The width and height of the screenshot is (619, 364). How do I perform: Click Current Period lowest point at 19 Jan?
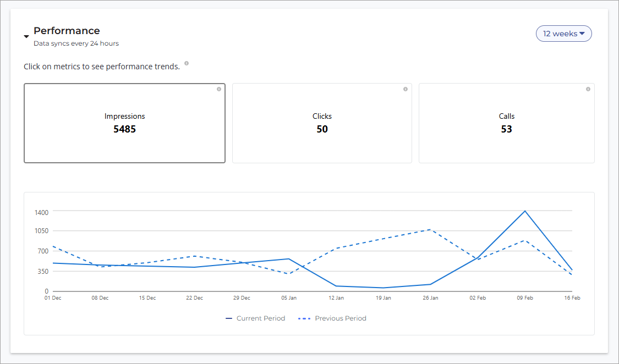pos(383,288)
